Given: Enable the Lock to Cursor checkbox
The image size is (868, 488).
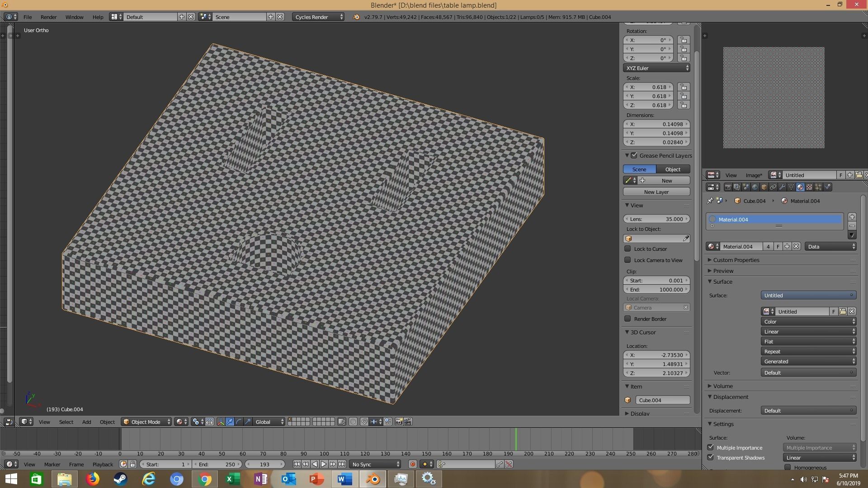Looking at the screenshot, I should click(x=627, y=249).
